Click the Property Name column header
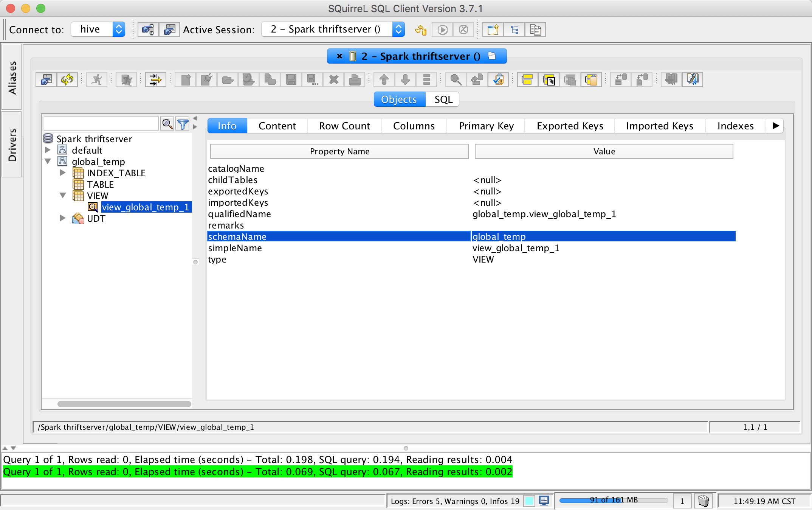Screen dimensions: 812x510 pyautogui.click(x=339, y=151)
